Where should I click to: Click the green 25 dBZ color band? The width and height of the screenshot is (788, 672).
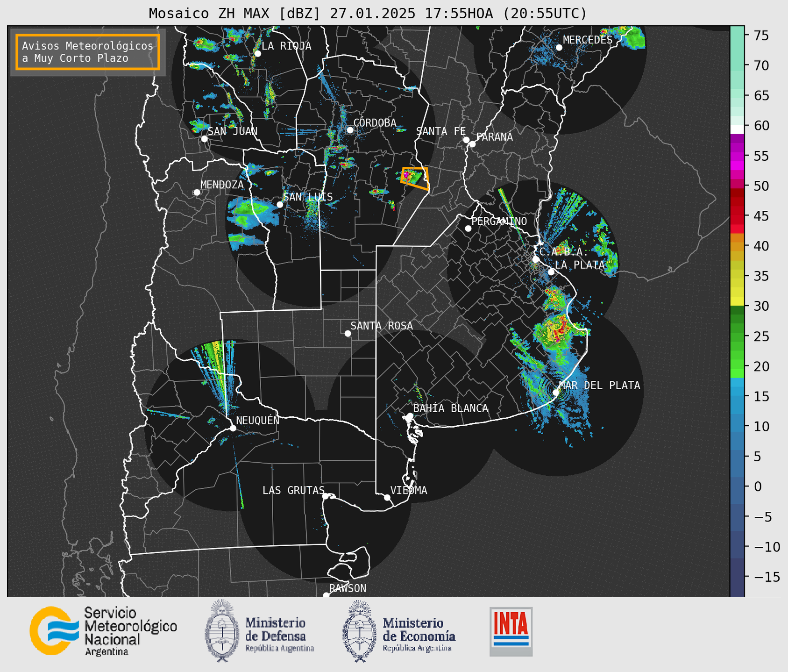tap(737, 336)
